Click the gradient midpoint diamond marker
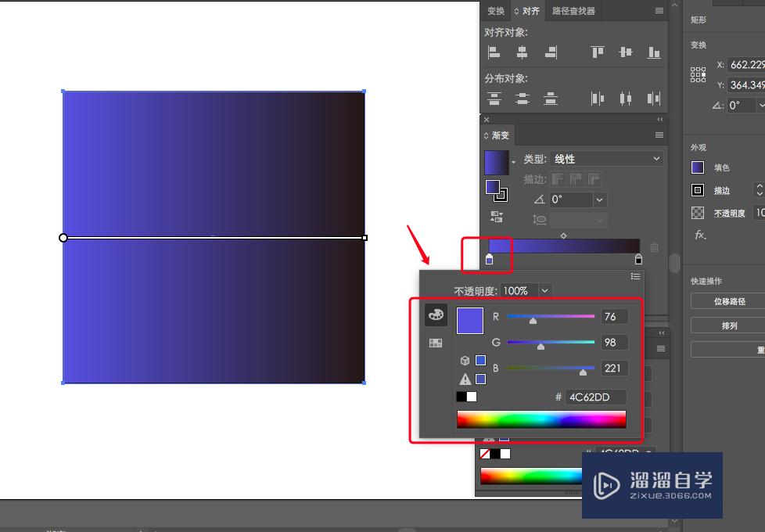 click(563, 235)
